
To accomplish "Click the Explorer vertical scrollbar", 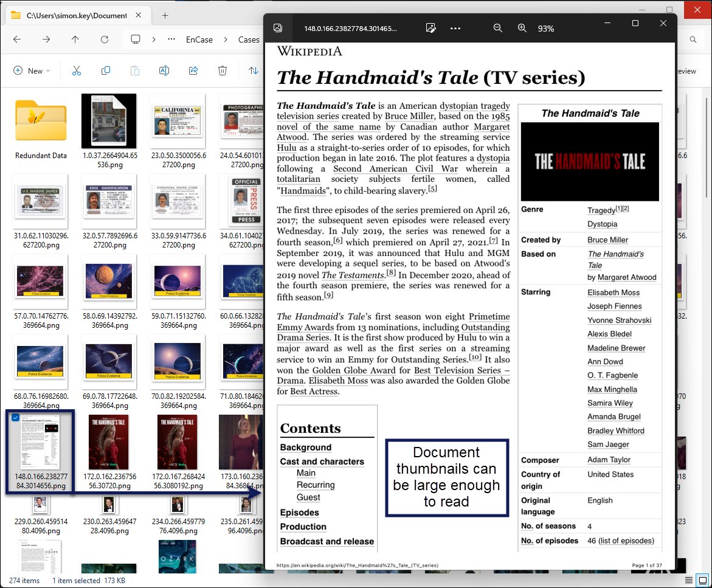I will pyautogui.click(x=707, y=147).
